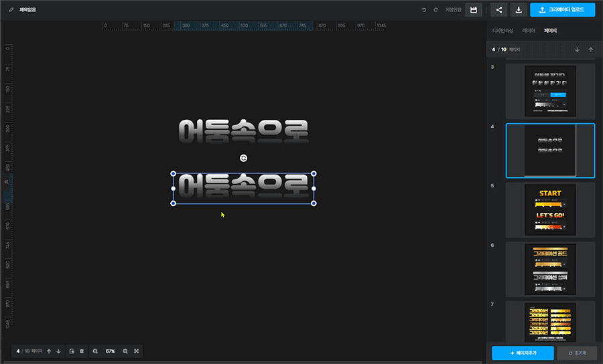The height and width of the screenshot is (364, 603).
Task: Click the undo arrow icon
Action: pos(423,10)
